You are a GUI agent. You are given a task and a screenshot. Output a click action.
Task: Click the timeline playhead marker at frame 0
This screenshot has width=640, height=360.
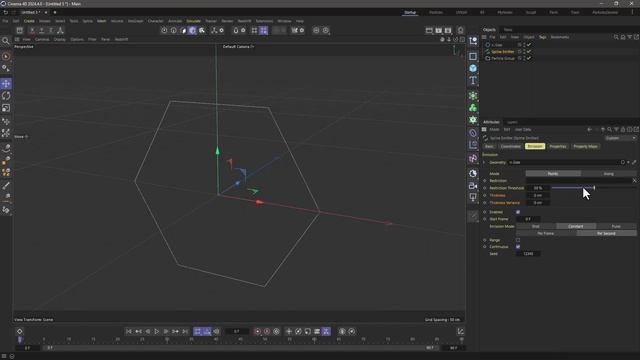20,340
